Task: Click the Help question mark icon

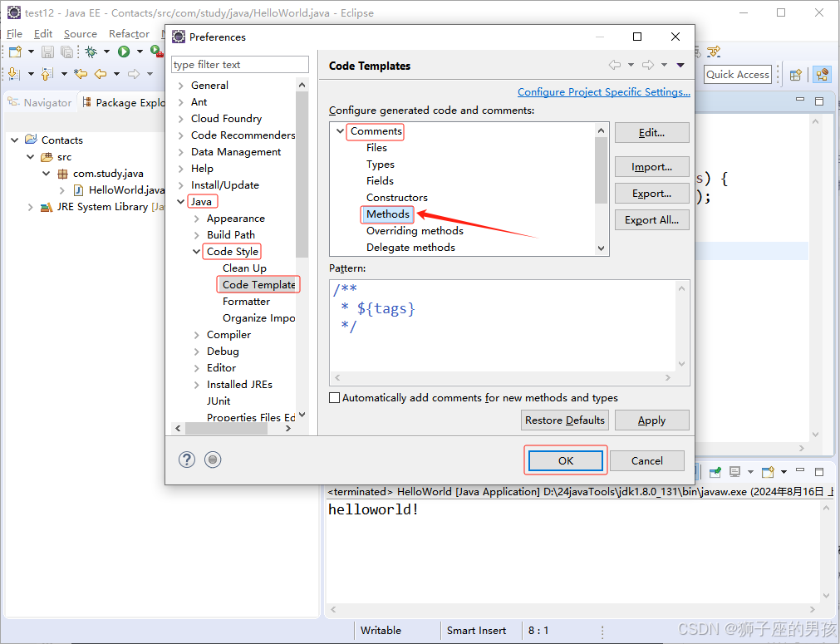Action: pyautogui.click(x=187, y=460)
